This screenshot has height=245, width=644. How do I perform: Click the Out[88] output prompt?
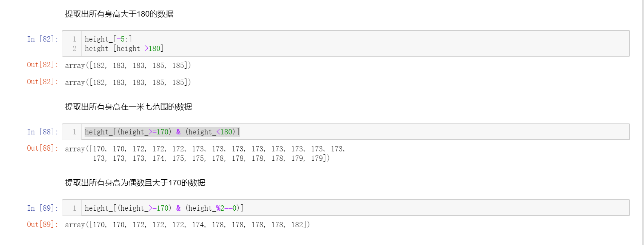42,148
